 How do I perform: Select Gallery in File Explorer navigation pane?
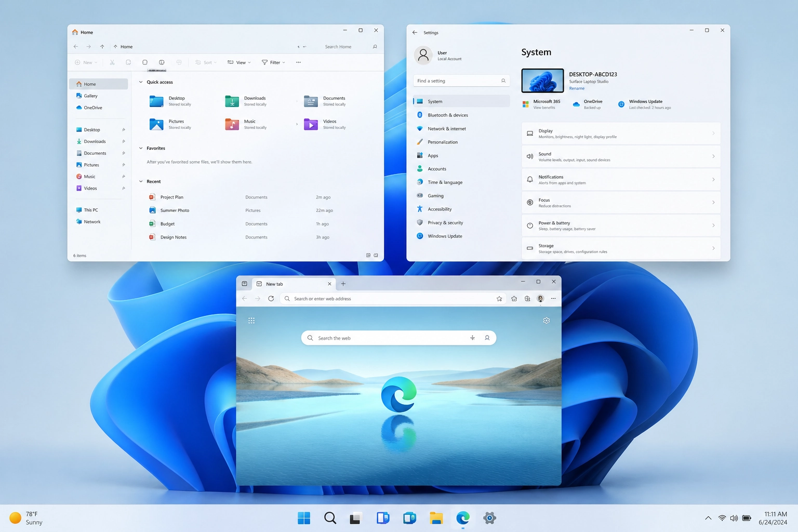point(91,96)
